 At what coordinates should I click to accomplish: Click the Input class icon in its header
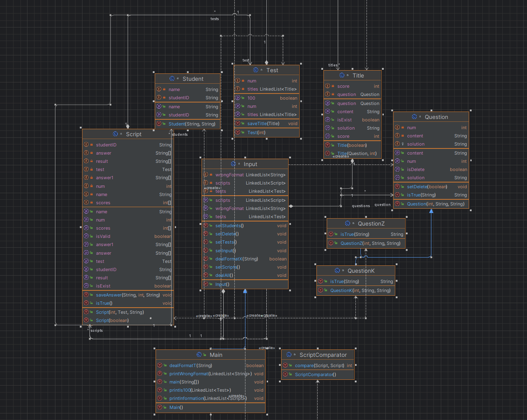click(233, 164)
